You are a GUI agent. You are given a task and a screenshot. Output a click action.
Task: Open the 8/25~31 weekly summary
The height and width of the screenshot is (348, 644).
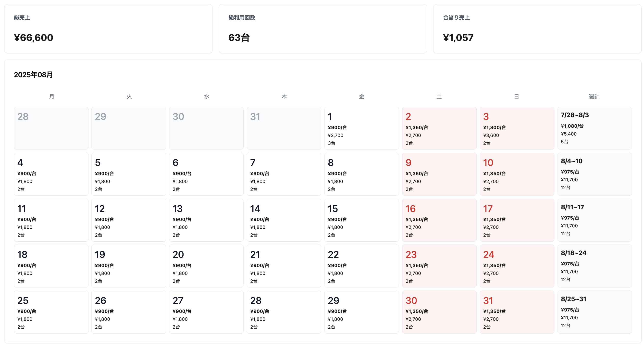(x=594, y=312)
